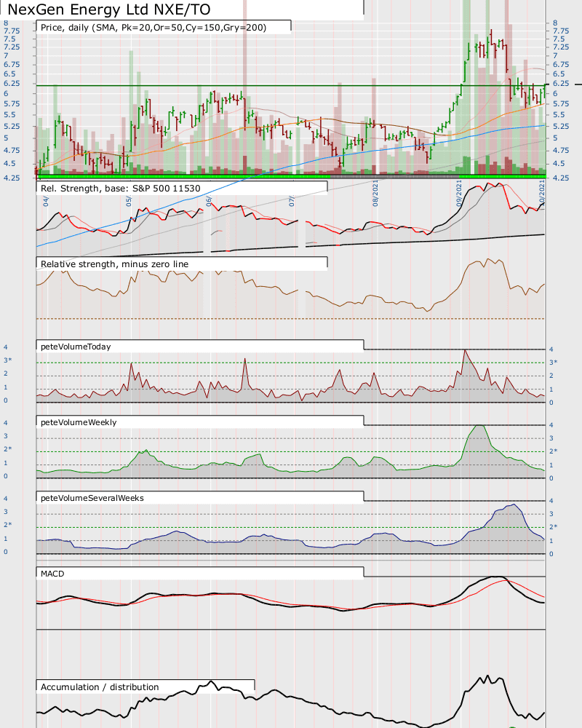Click the Relative strength, minus zero line label

tap(115, 264)
